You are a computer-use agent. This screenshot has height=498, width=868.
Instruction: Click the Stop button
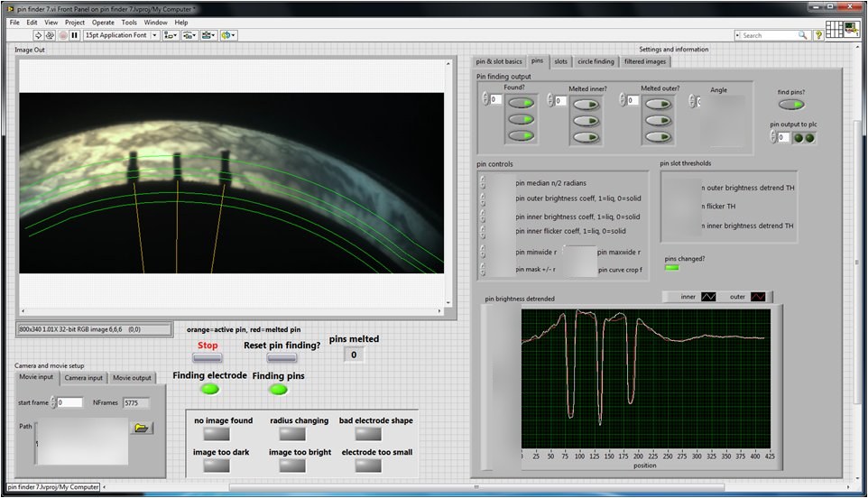pyautogui.click(x=207, y=358)
